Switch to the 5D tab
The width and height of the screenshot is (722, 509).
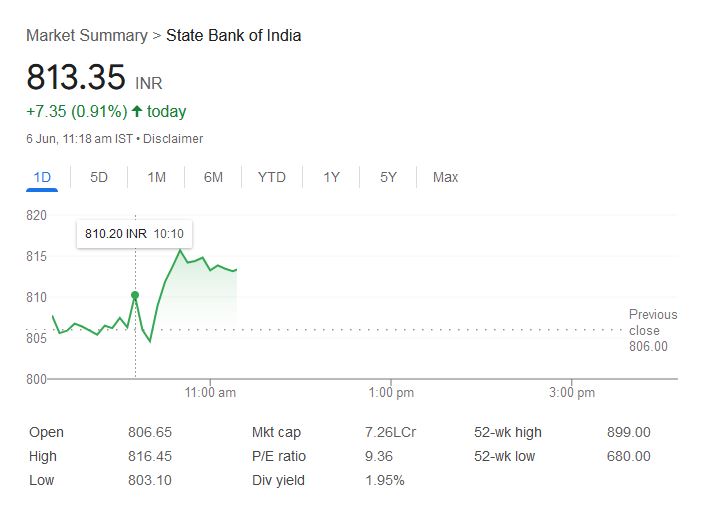[x=99, y=177]
